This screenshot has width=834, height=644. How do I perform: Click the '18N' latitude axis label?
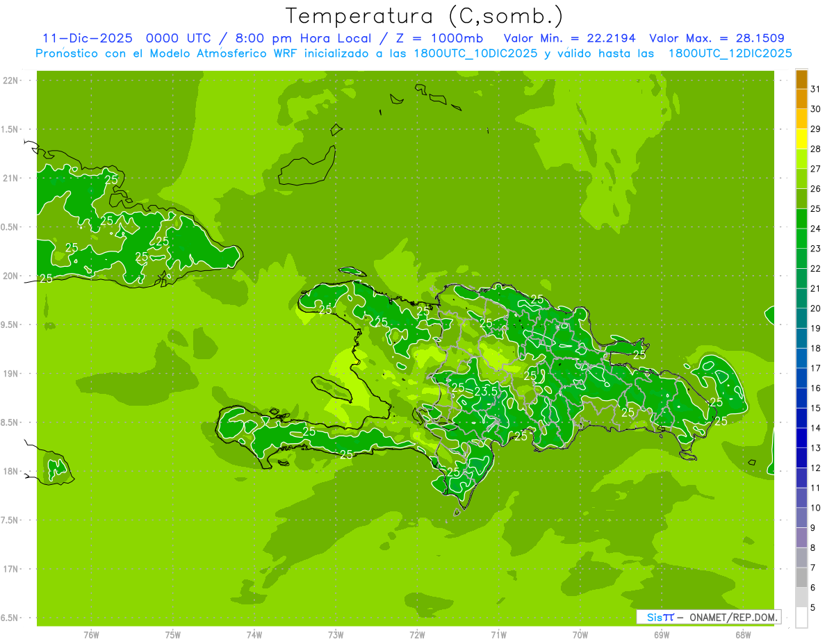12,472
